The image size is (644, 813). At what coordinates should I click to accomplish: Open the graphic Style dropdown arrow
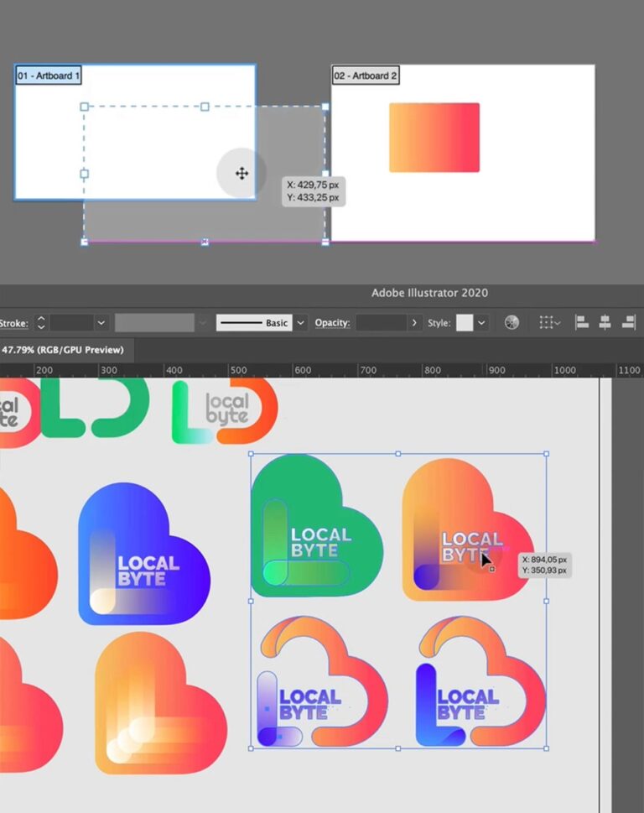(x=481, y=322)
